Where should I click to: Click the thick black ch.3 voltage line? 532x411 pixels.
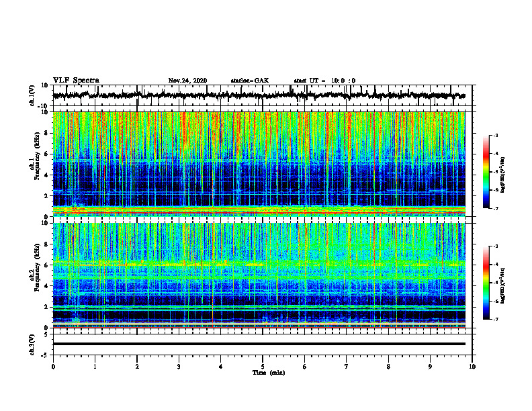pyautogui.click(x=259, y=344)
